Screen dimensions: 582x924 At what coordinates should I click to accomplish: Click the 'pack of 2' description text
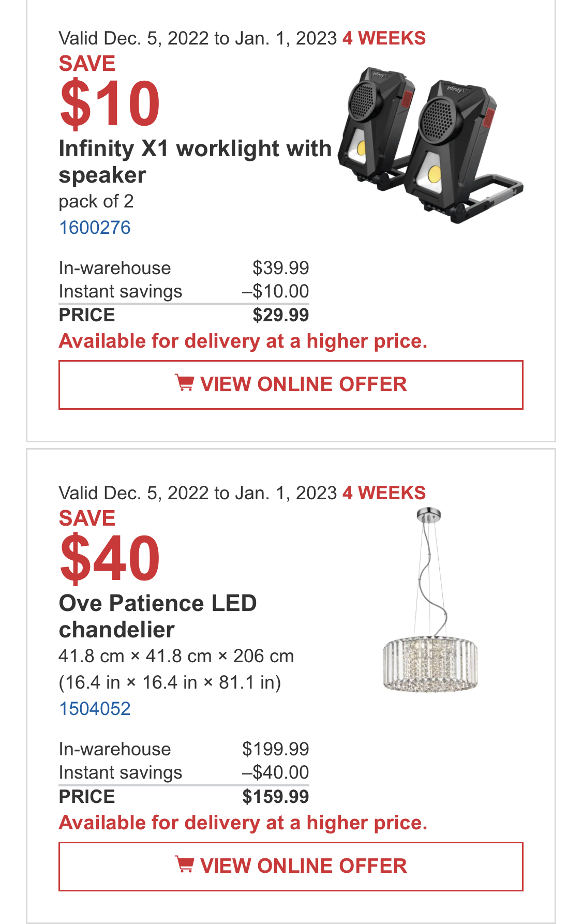tap(96, 201)
